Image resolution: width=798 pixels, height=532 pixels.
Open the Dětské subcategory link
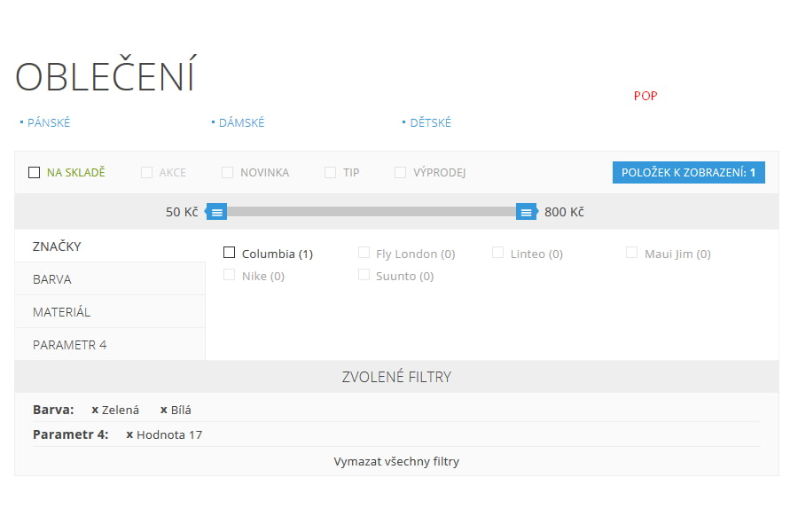point(431,122)
